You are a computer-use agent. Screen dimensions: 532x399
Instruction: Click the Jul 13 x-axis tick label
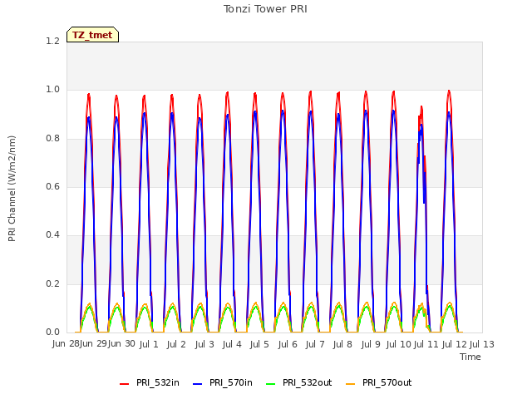(482, 344)
